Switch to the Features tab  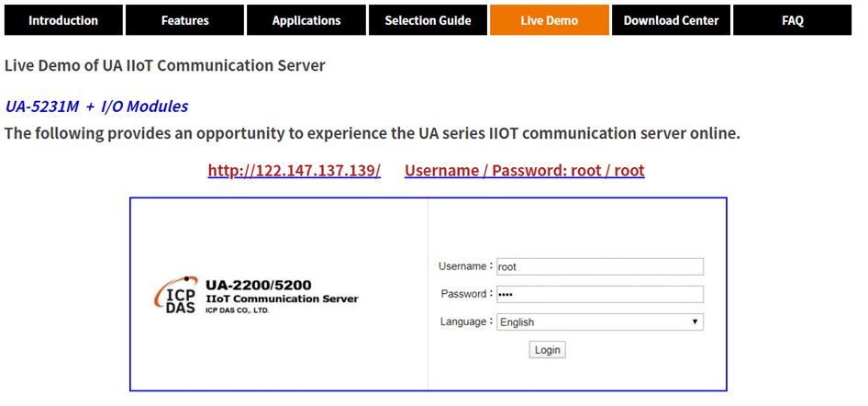tap(185, 20)
